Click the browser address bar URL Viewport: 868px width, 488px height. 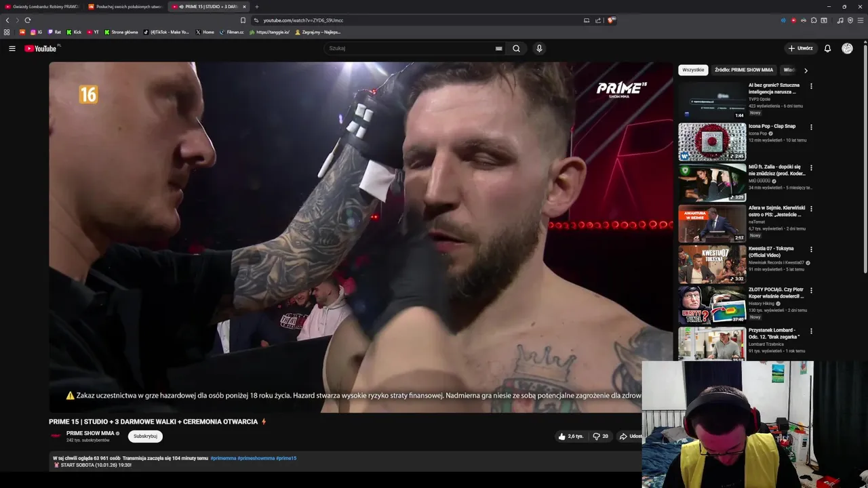(x=303, y=20)
